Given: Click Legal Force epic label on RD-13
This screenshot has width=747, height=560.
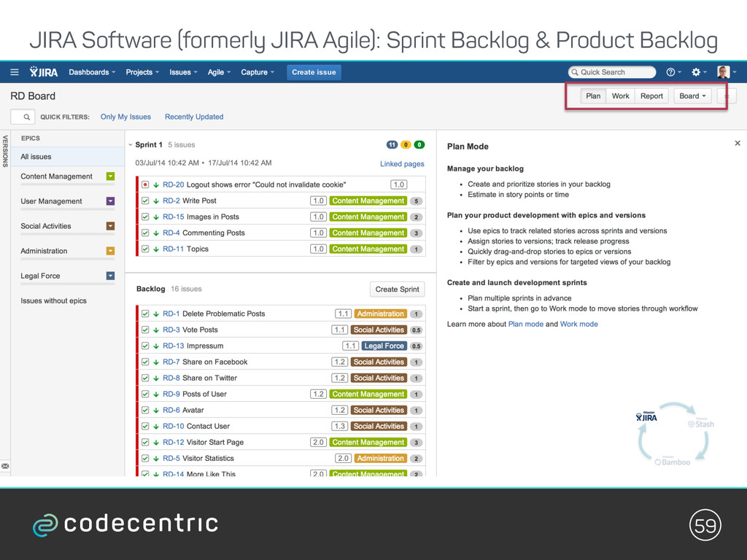Looking at the screenshot, I should pos(384,346).
